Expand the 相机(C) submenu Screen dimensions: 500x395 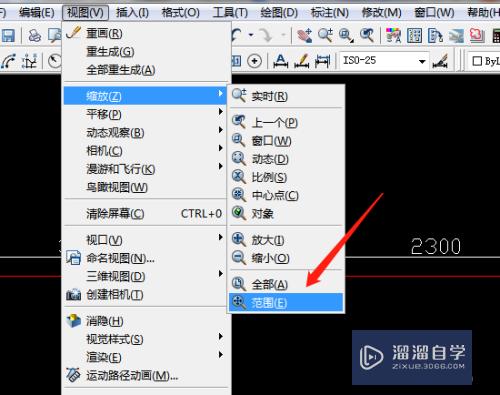pos(145,151)
